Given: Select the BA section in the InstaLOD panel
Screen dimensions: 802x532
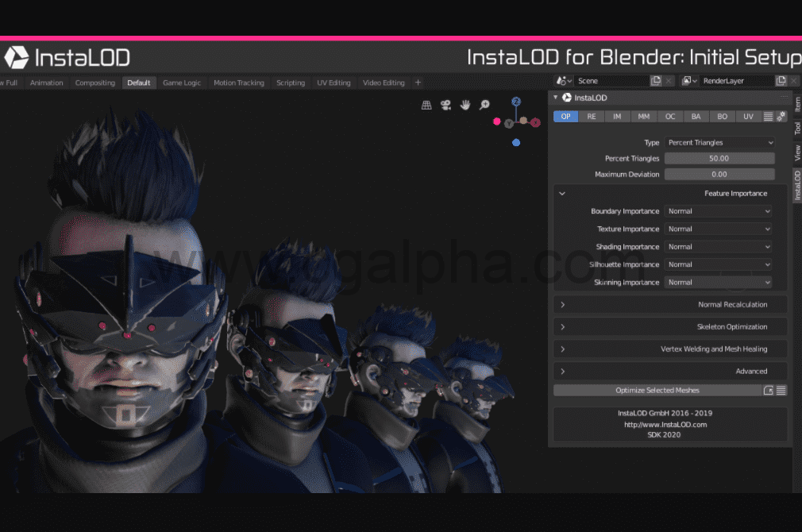Looking at the screenshot, I should (696, 116).
